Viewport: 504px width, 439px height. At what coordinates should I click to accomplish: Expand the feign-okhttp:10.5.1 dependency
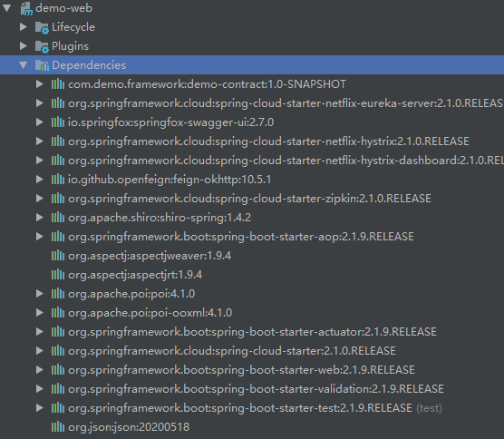tap(40, 180)
